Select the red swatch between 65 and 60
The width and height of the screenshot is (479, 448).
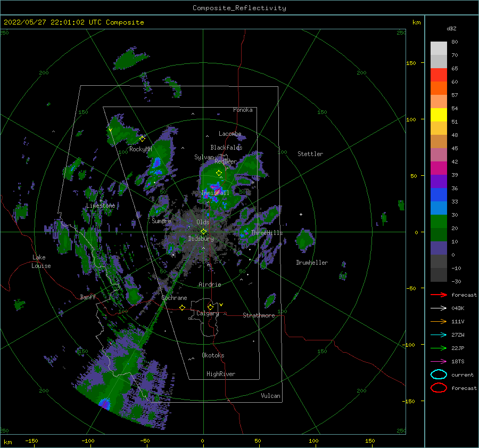coord(439,75)
